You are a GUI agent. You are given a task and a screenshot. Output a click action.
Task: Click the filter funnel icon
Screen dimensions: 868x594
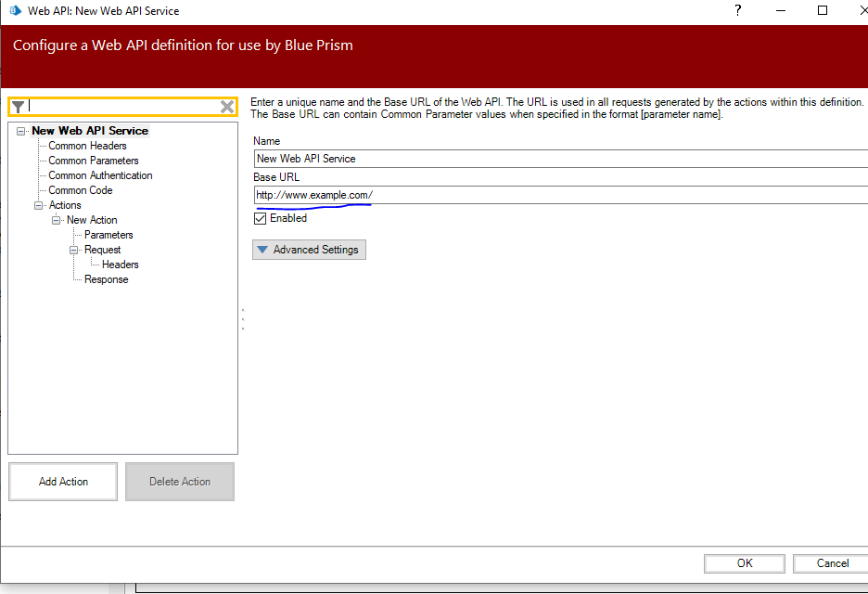coord(19,107)
